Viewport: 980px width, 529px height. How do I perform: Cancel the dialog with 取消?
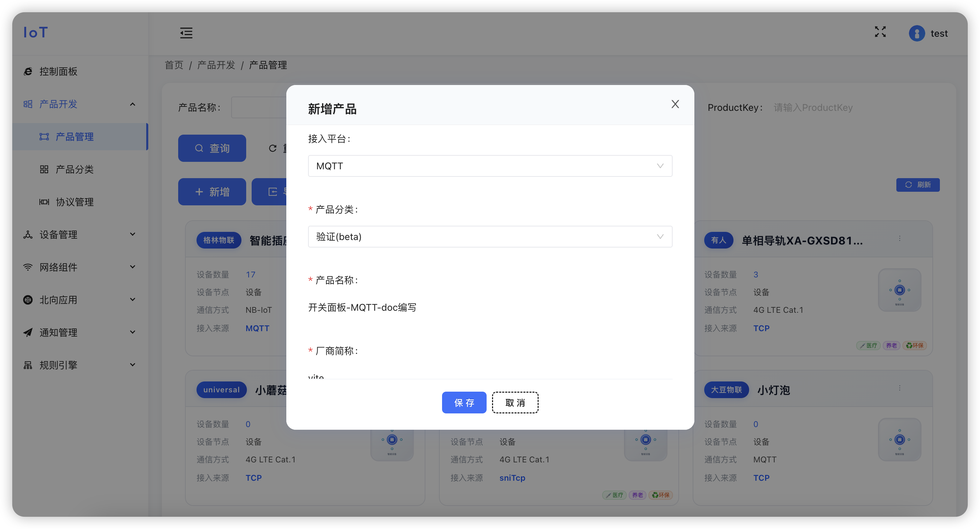pyautogui.click(x=515, y=402)
